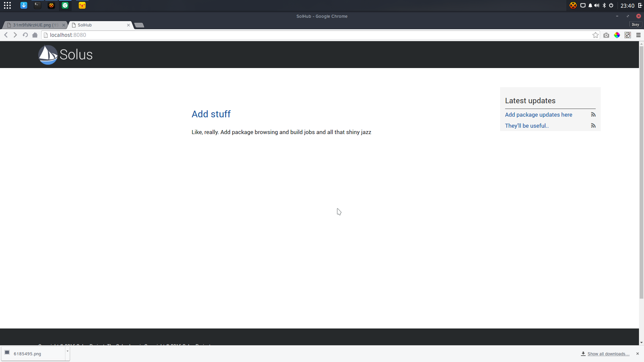Reload the SolHub page

click(x=25, y=35)
